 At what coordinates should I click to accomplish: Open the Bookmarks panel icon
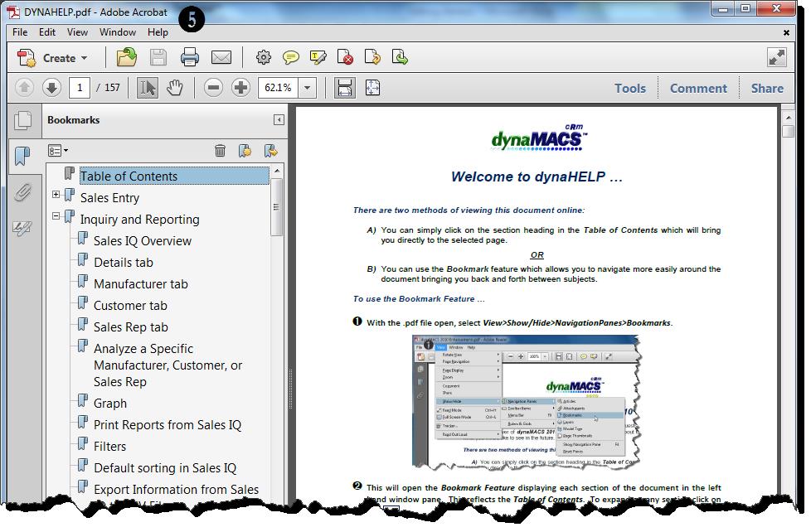tap(22, 156)
